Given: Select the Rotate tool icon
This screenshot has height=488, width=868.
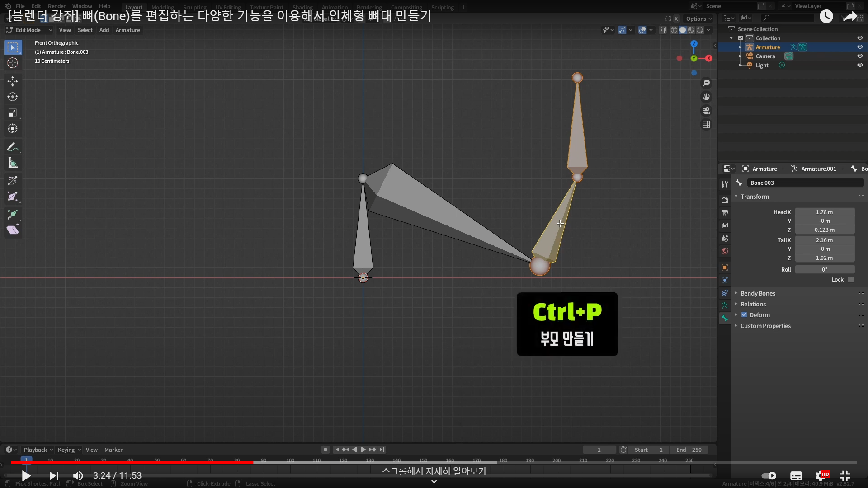Looking at the screenshot, I should pyautogui.click(x=13, y=97).
